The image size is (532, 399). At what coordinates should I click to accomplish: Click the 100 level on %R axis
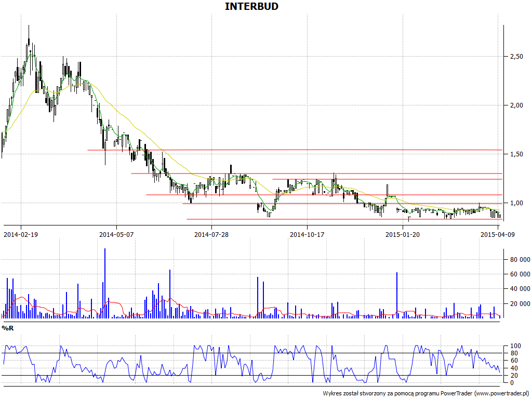515,346
